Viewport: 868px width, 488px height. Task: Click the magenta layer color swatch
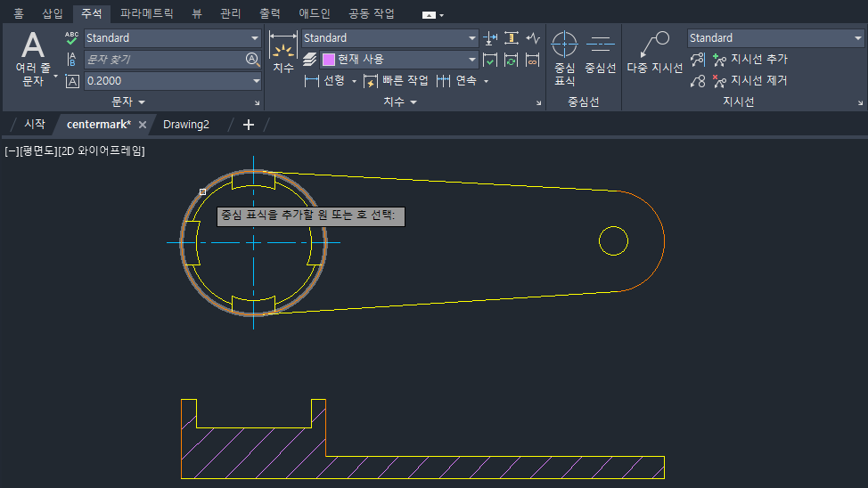point(328,59)
